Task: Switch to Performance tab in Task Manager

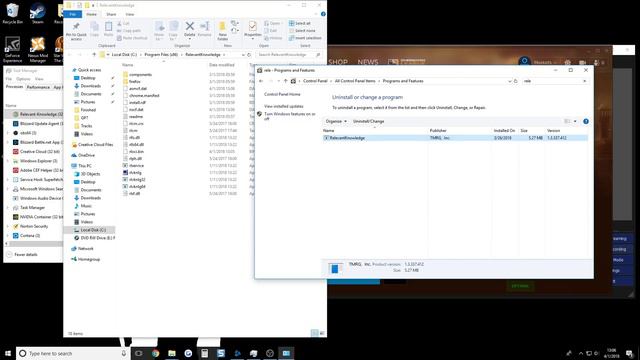Action: [38, 87]
